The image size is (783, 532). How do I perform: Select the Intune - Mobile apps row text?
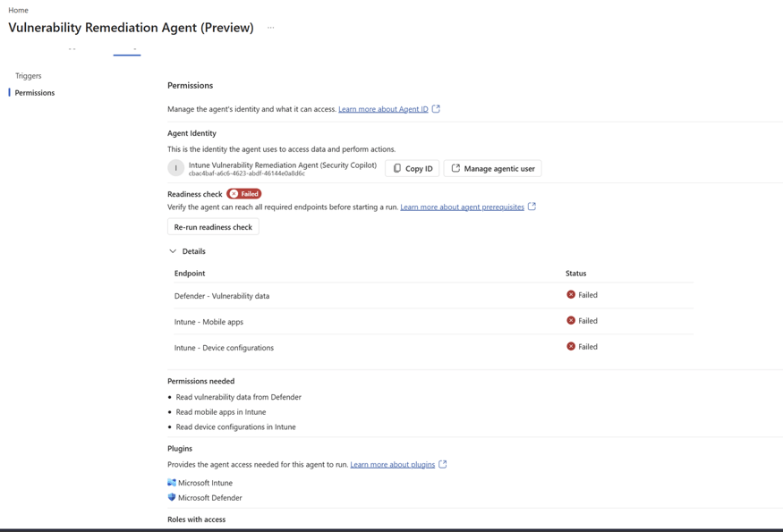[x=209, y=322]
